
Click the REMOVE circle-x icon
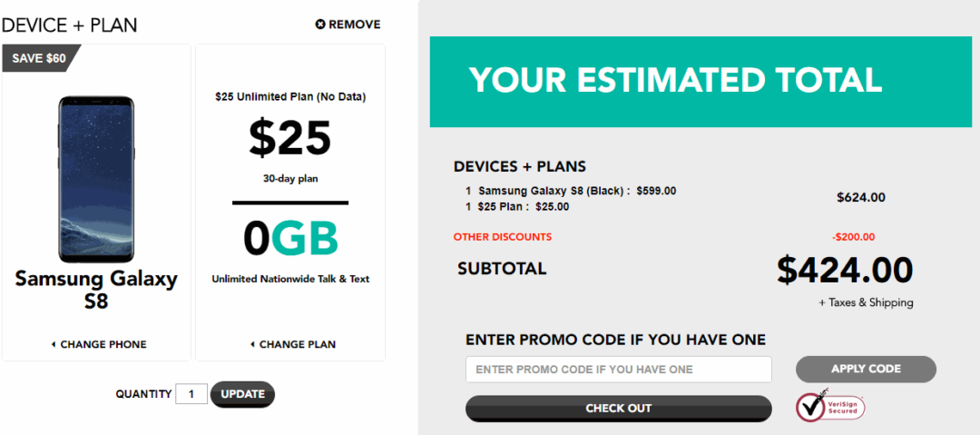[x=320, y=25]
